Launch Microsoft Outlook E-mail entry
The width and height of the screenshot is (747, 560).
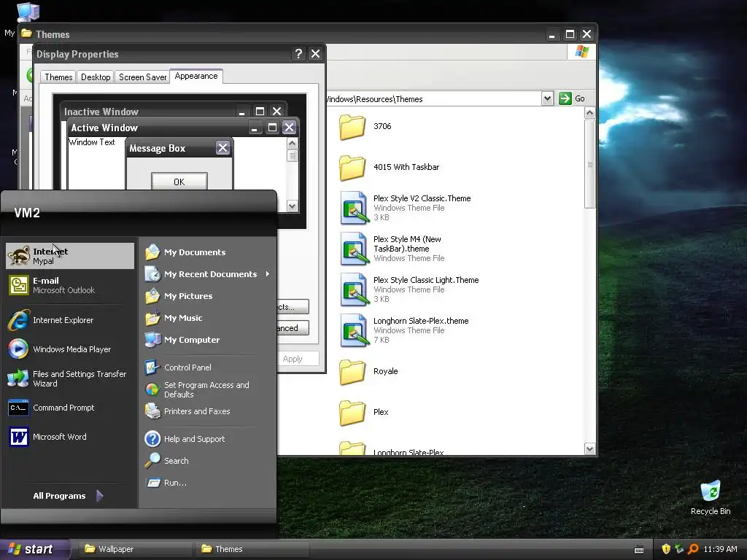(x=70, y=285)
